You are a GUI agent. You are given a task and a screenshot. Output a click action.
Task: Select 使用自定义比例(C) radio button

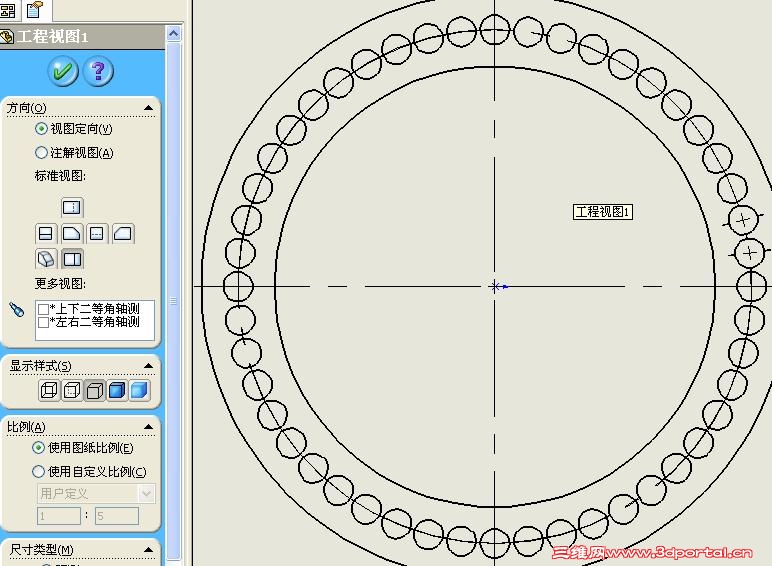click(x=38, y=472)
